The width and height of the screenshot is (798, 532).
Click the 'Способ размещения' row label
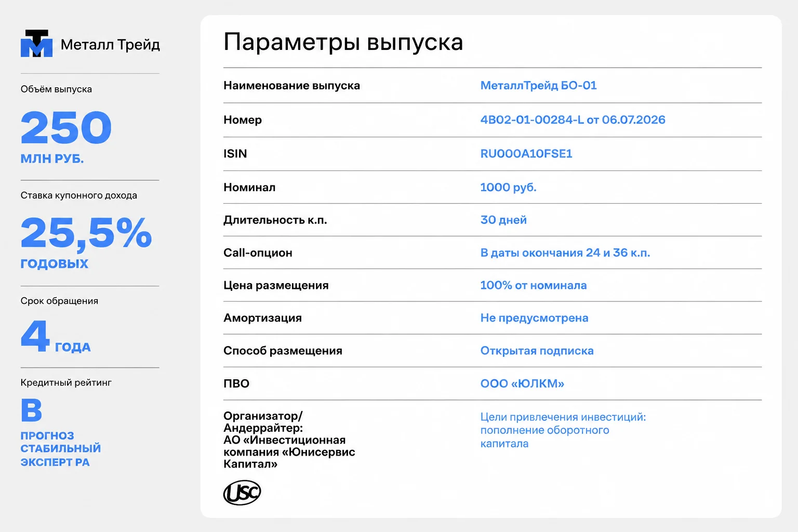(x=283, y=351)
